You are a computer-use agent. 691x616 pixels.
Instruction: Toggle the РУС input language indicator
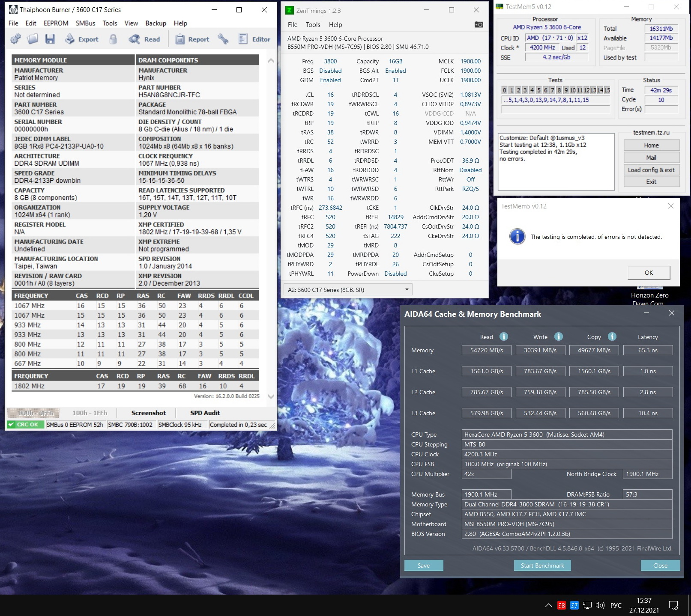616,605
